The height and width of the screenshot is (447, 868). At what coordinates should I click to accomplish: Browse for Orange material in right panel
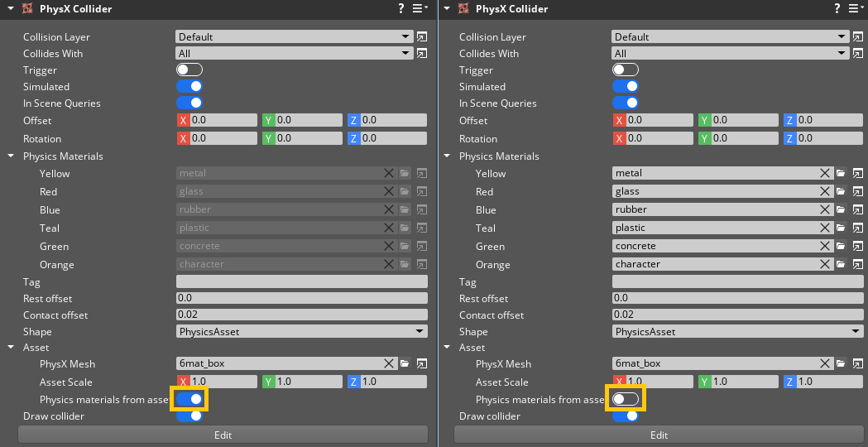point(841,265)
